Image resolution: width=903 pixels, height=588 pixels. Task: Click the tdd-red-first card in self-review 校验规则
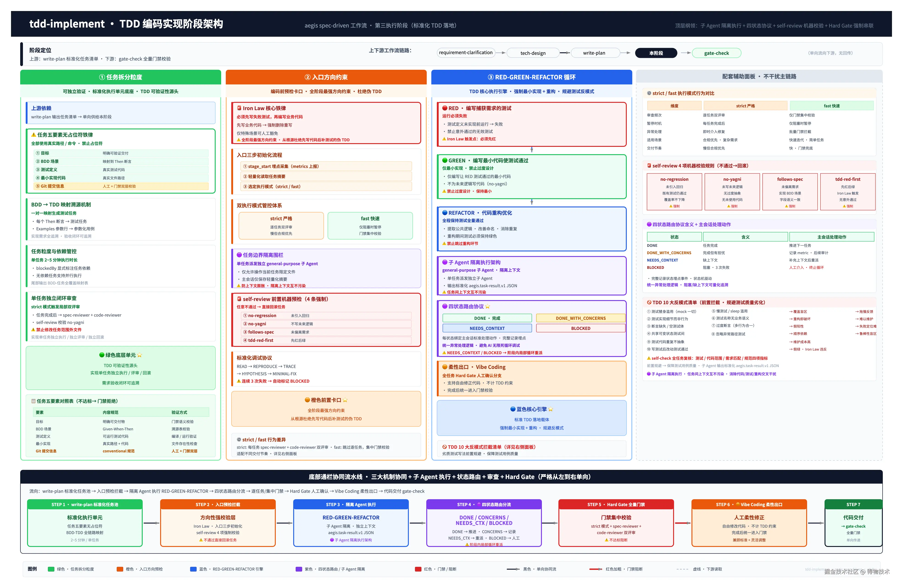[x=848, y=192]
